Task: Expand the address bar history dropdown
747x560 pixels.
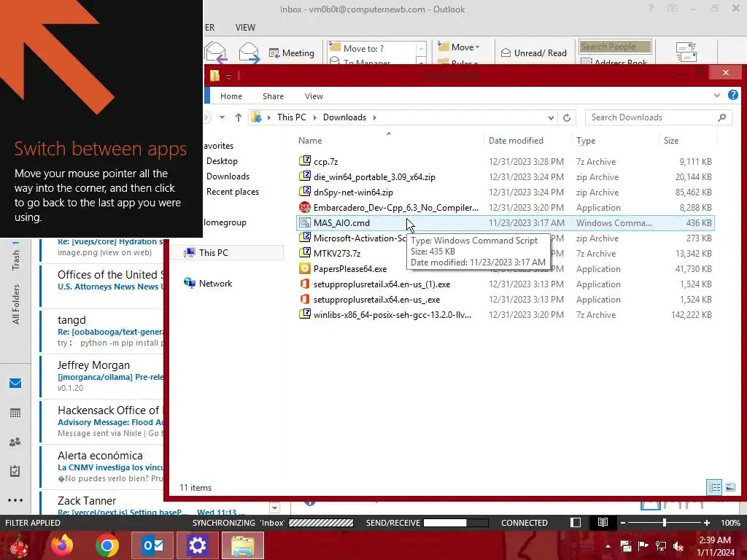Action: click(x=551, y=117)
